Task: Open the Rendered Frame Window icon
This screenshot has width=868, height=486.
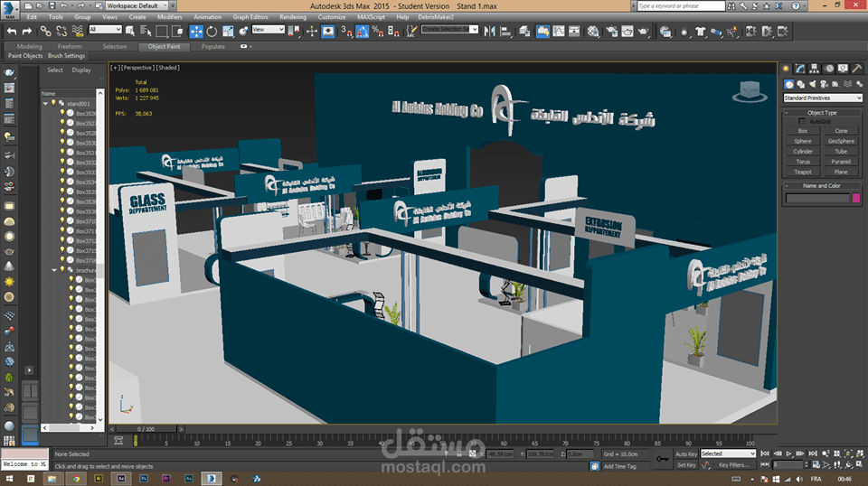Action: (x=627, y=32)
